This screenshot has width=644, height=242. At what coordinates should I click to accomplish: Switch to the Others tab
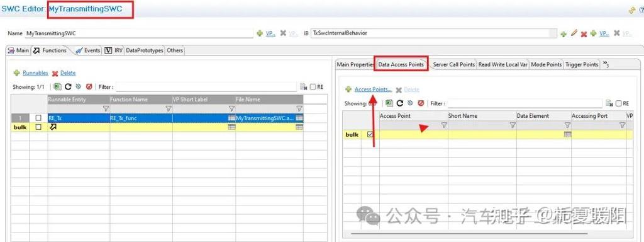(x=175, y=50)
